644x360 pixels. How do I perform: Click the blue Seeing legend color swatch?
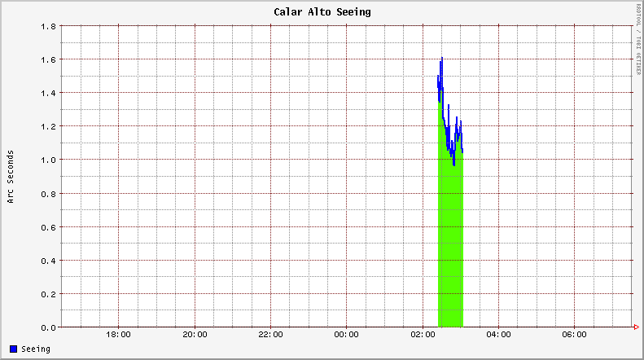[14, 349]
